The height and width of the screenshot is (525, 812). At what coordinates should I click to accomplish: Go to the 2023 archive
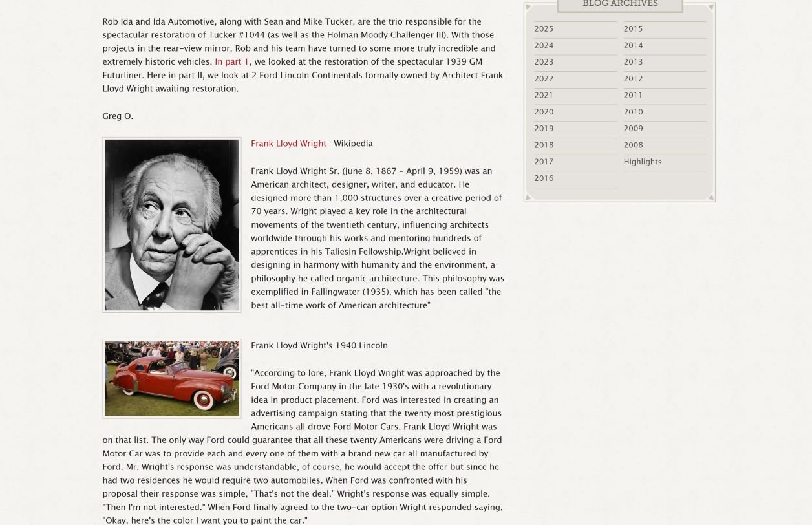click(544, 63)
